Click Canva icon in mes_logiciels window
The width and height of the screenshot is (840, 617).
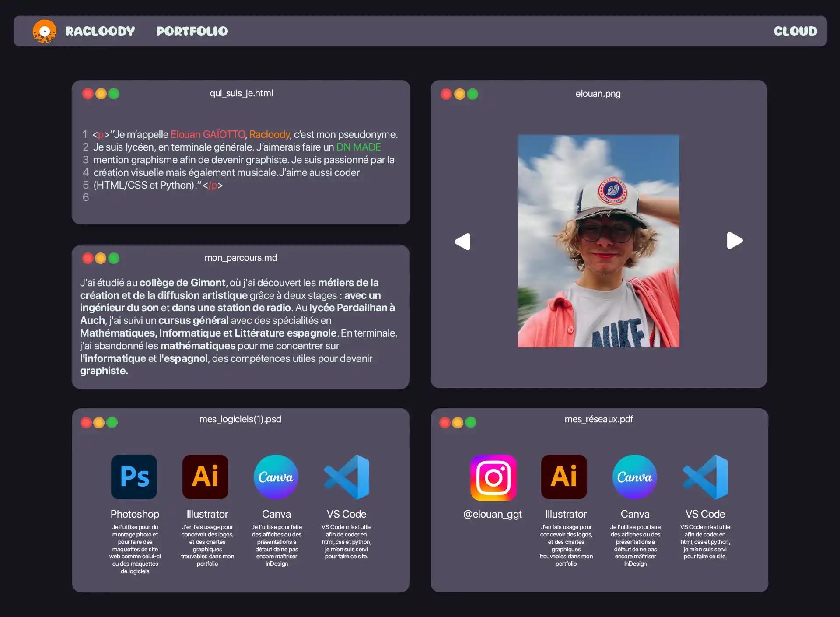click(276, 477)
